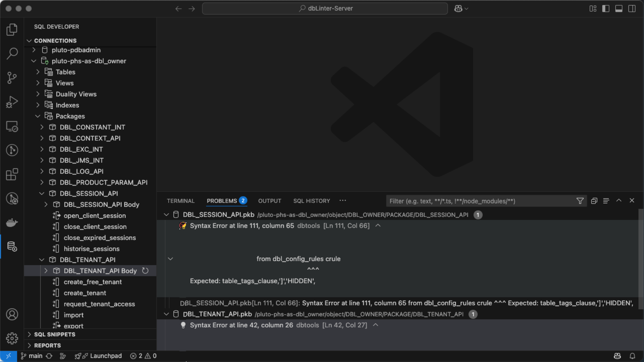Select historise_sessions procedure
The image size is (644, 362).
(x=91, y=249)
